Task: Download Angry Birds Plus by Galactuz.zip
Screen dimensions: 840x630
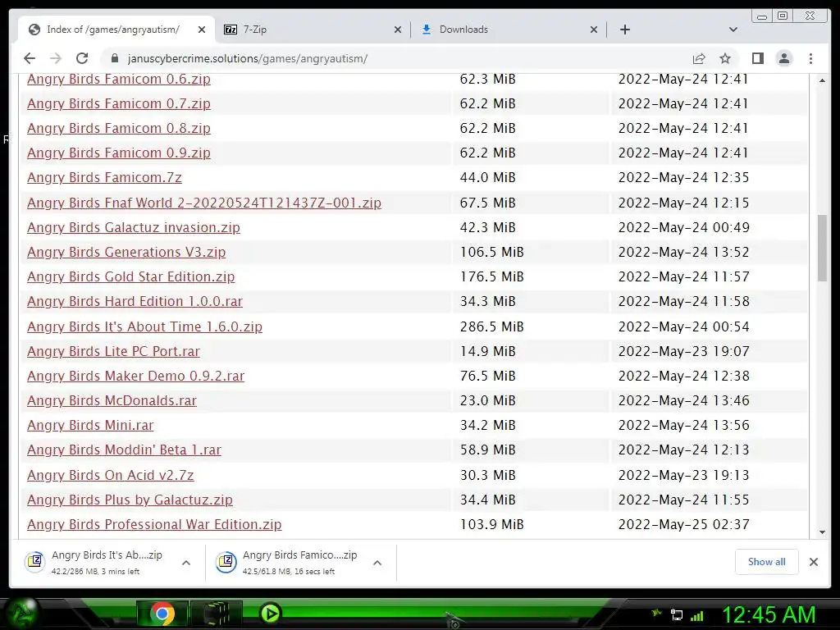Action: tap(130, 500)
